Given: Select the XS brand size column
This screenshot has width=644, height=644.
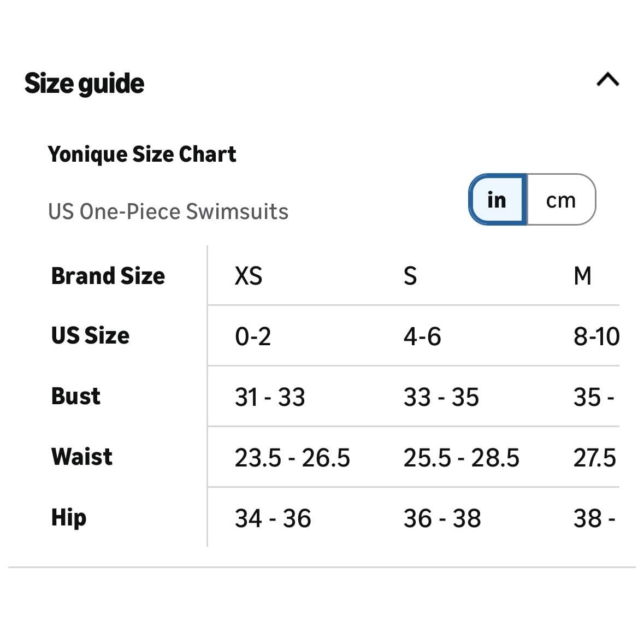Looking at the screenshot, I should point(249,276).
